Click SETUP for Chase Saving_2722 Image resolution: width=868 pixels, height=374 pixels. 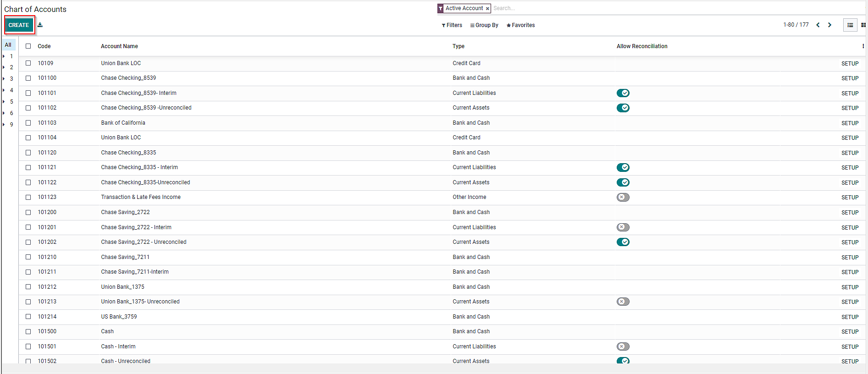pyautogui.click(x=850, y=213)
